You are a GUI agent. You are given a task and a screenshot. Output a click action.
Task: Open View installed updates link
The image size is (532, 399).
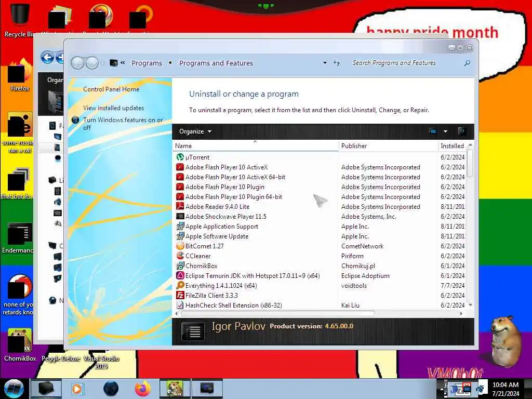click(113, 108)
